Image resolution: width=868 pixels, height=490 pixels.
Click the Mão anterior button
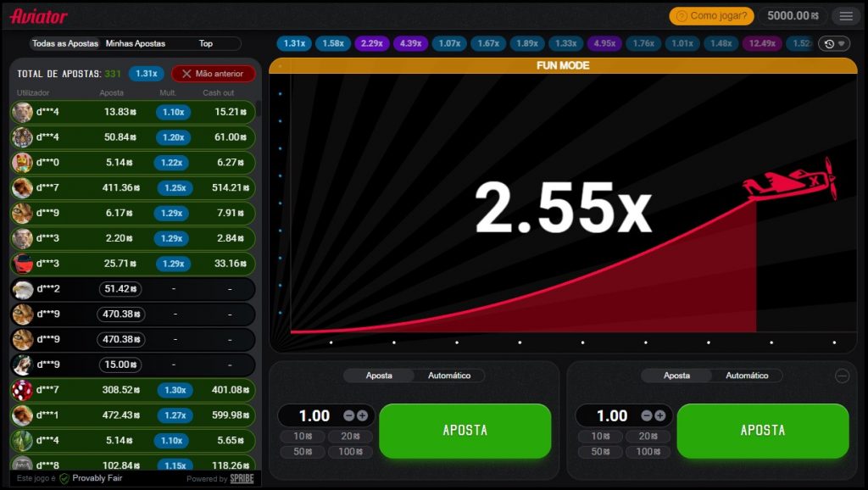tap(213, 74)
